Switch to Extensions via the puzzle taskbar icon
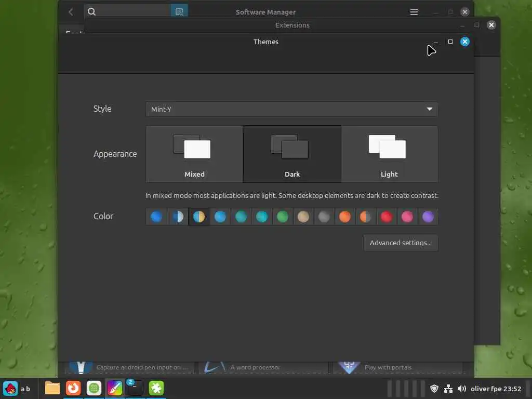The image size is (532, 399). pos(156,388)
